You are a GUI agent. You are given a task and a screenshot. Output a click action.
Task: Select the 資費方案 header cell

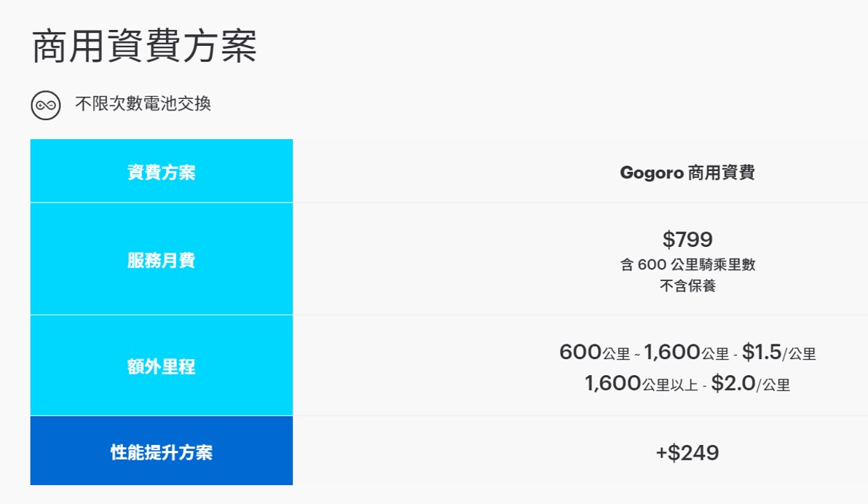tap(161, 173)
